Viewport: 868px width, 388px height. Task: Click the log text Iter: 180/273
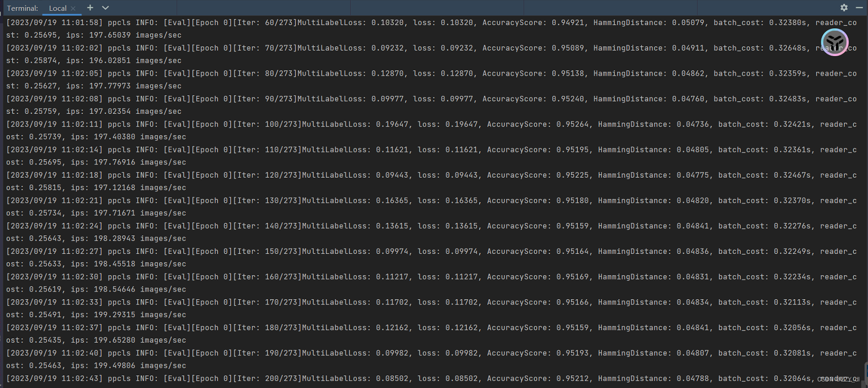(x=267, y=328)
